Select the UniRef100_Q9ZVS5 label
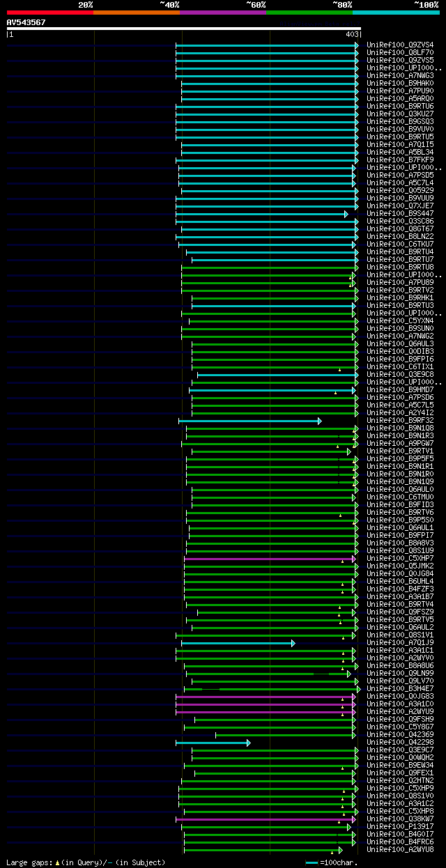 coord(400,60)
